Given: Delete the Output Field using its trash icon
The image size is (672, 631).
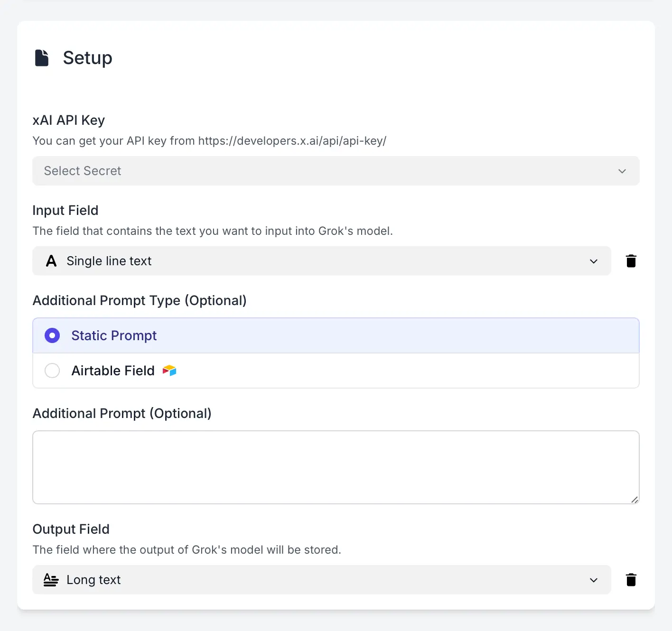Looking at the screenshot, I should 631,580.
